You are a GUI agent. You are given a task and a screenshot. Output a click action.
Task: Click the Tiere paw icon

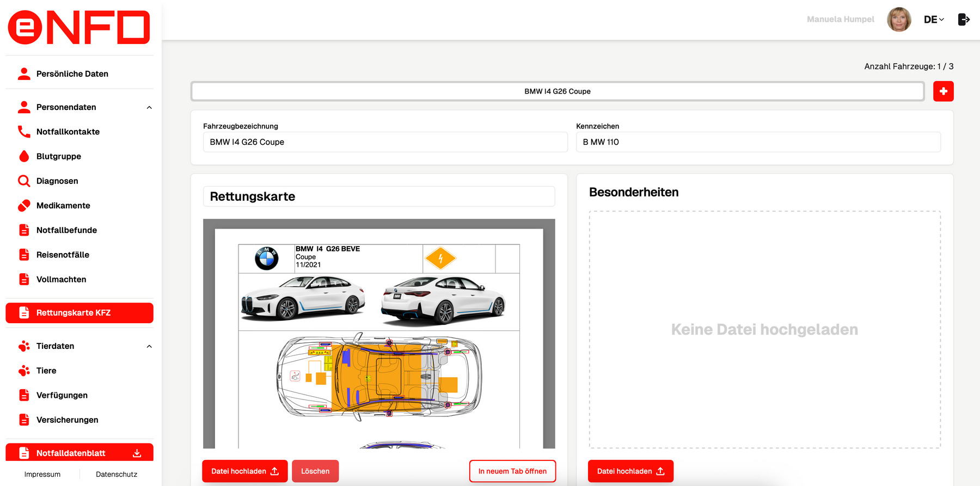pos(24,371)
